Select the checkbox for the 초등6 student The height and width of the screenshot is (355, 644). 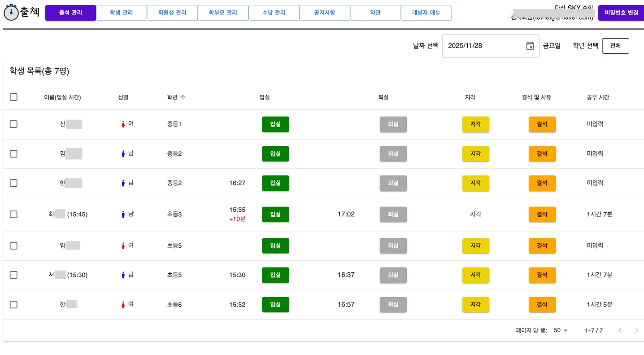[13, 305]
